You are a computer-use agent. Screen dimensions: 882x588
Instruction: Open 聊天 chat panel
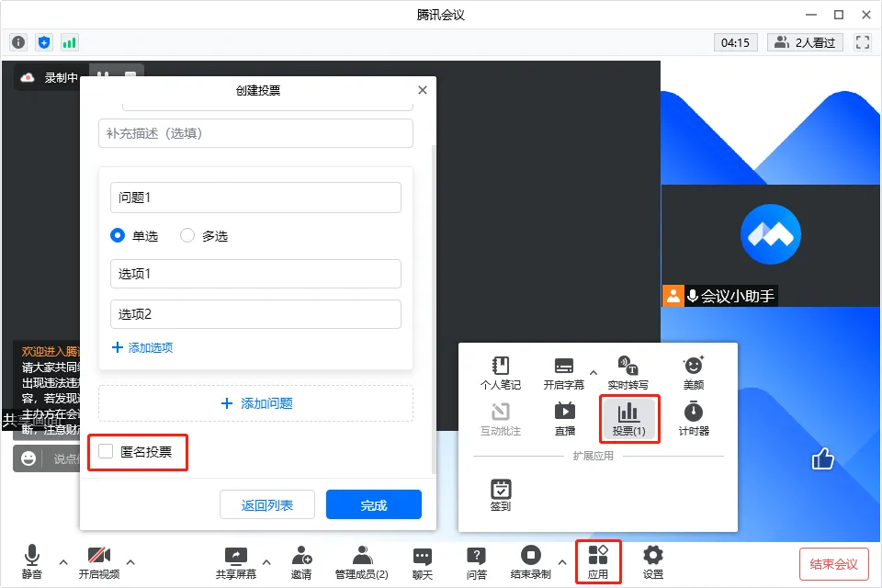(423, 562)
